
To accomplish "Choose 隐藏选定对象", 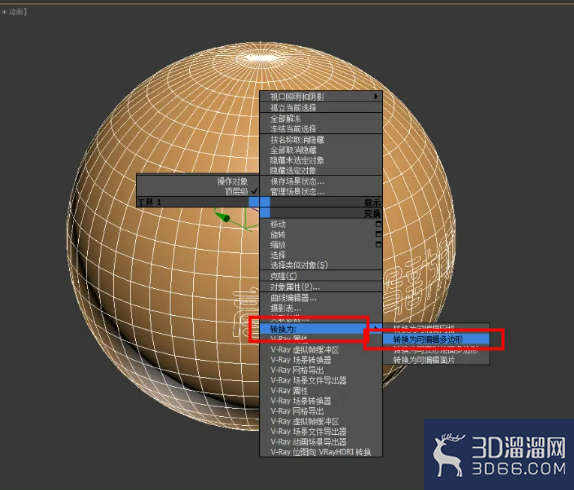I will coord(321,171).
